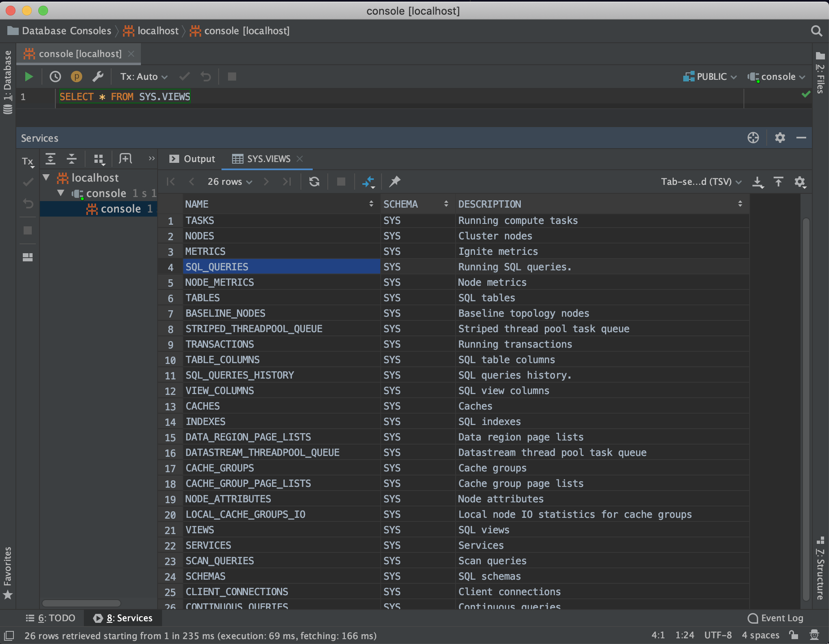Collapse the localhost tree node

(46, 177)
